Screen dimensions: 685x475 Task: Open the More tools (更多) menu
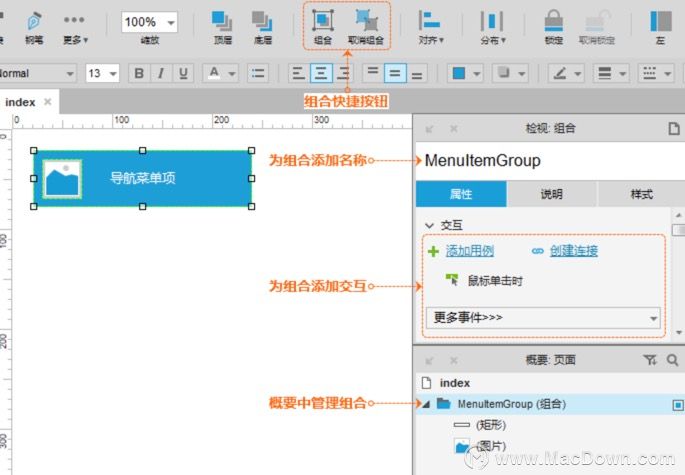(75, 28)
